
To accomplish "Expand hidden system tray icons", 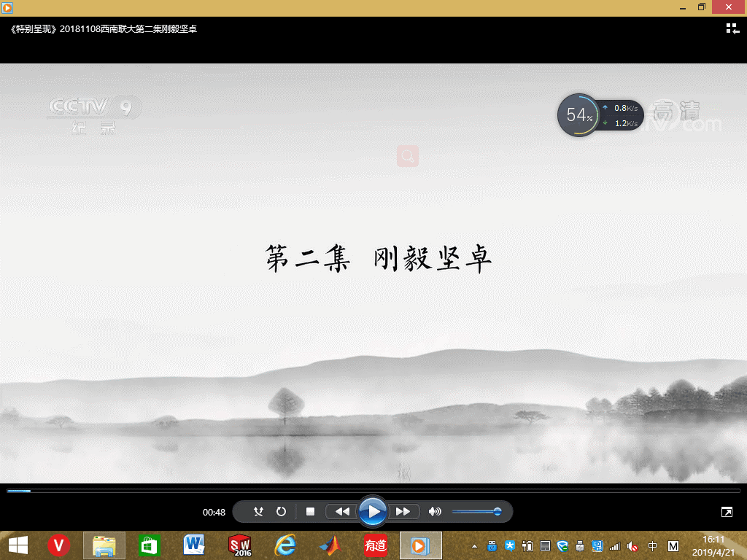I will (x=475, y=545).
